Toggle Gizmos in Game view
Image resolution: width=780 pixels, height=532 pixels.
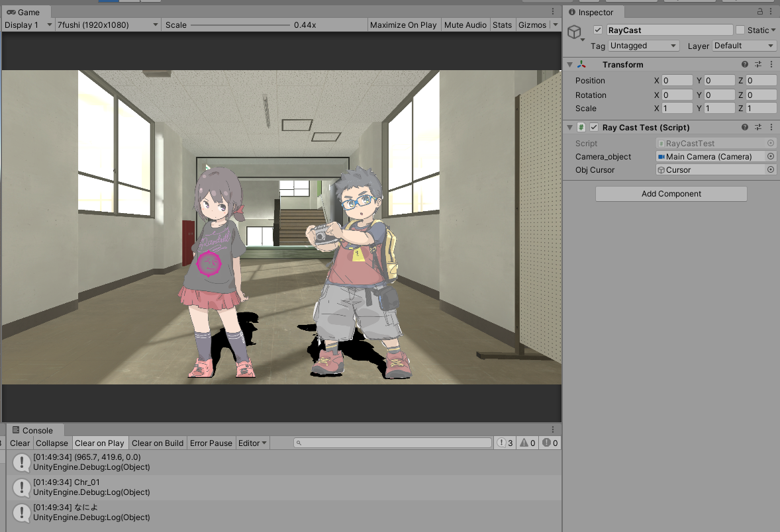[x=532, y=25]
